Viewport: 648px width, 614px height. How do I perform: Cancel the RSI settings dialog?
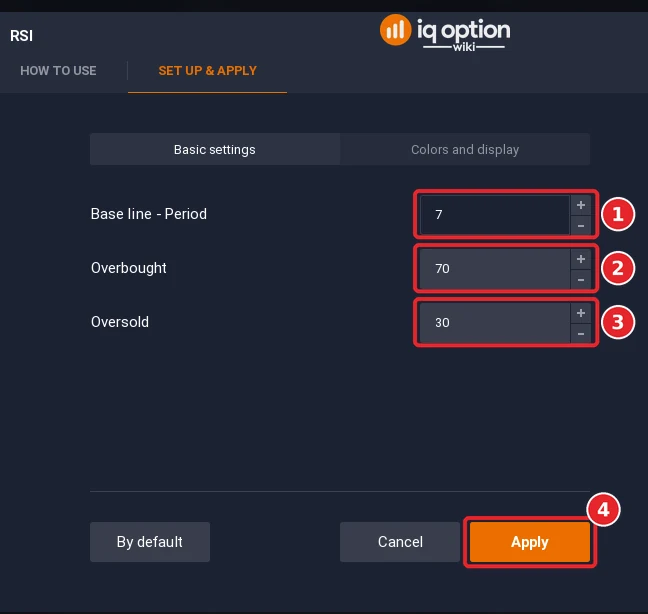coord(400,542)
